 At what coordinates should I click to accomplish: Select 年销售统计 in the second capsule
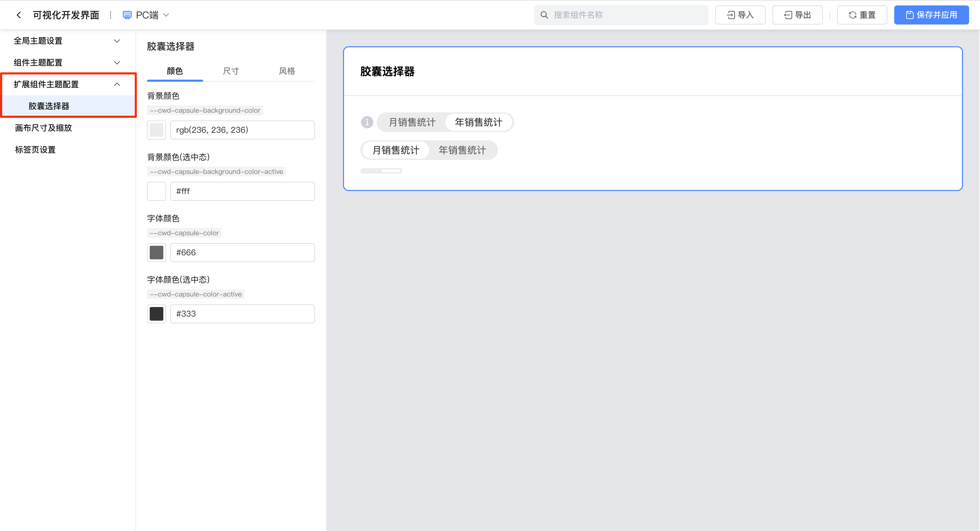click(462, 150)
